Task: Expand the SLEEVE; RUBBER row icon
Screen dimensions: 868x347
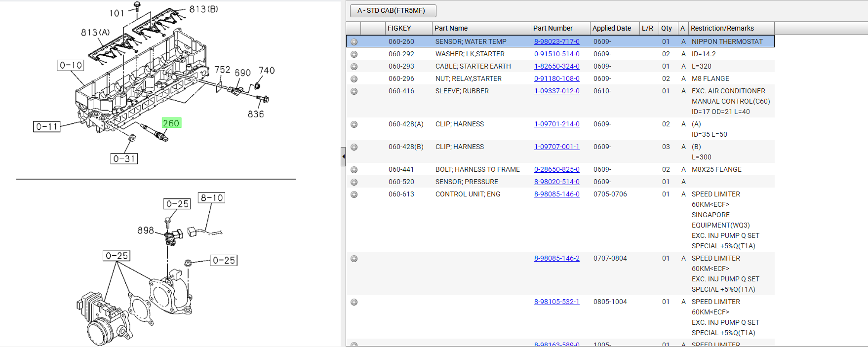Action: point(354,91)
